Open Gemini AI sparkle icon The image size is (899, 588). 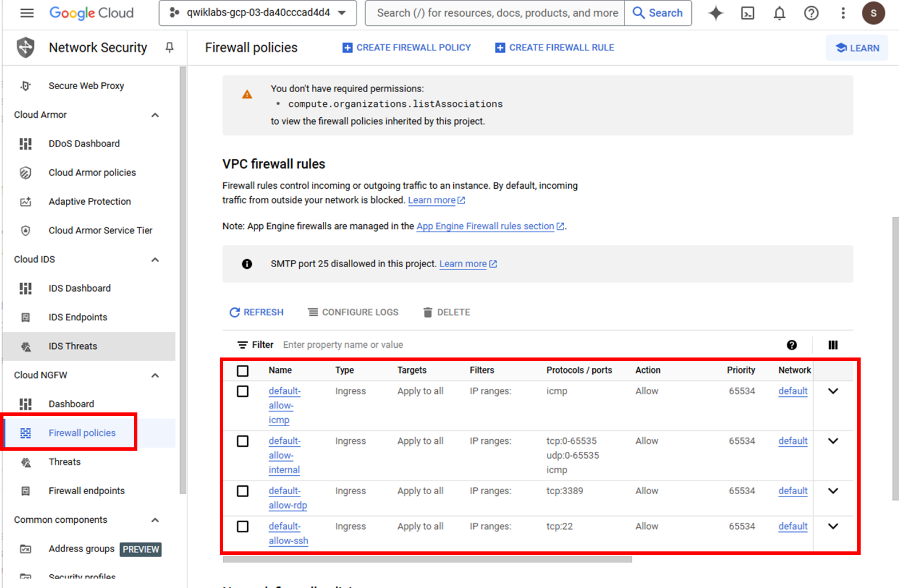[716, 13]
